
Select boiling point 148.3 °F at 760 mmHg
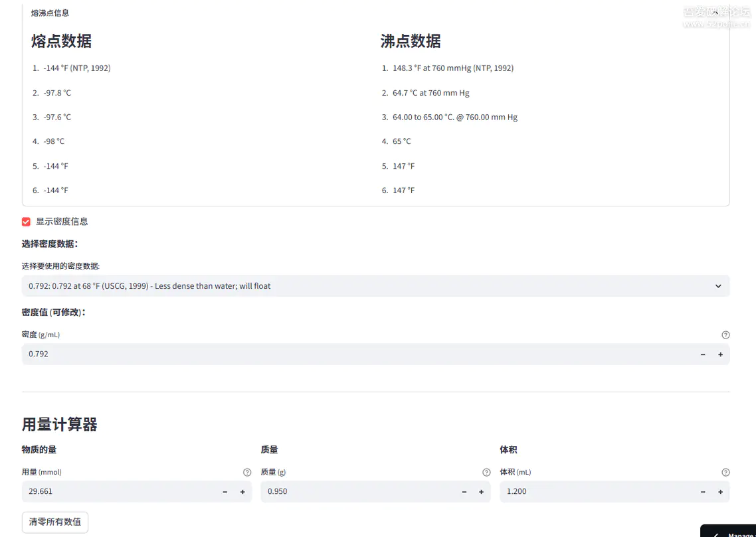[x=452, y=68]
